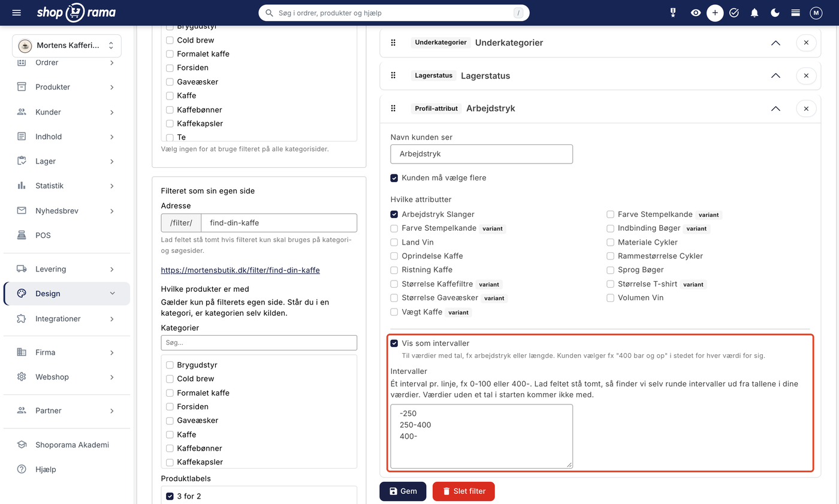The height and width of the screenshot is (504, 839).
Task: Check the 'Materiale Cykler' attribute
Action: [x=610, y=242]
